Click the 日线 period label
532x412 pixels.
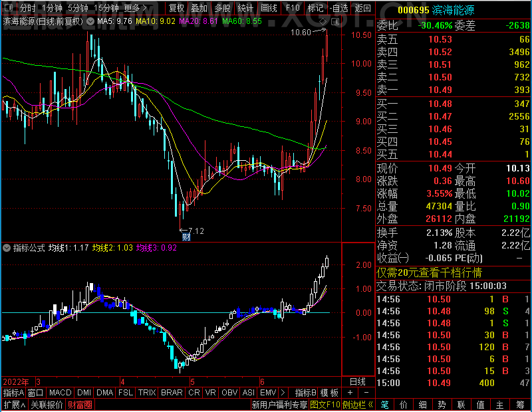coord(358,382)
